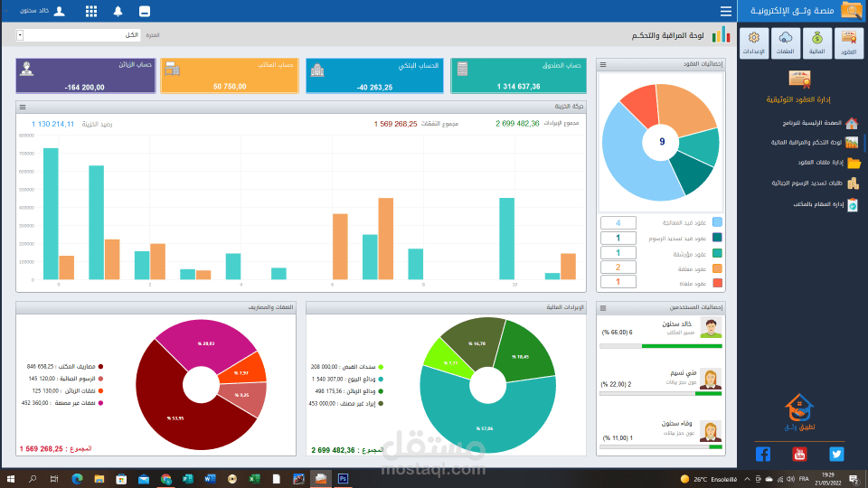Click the center 9 of contracts donut chart
The height and width of the screenshot is (488, 868).
pyautogui.click(x=662, y=142)
